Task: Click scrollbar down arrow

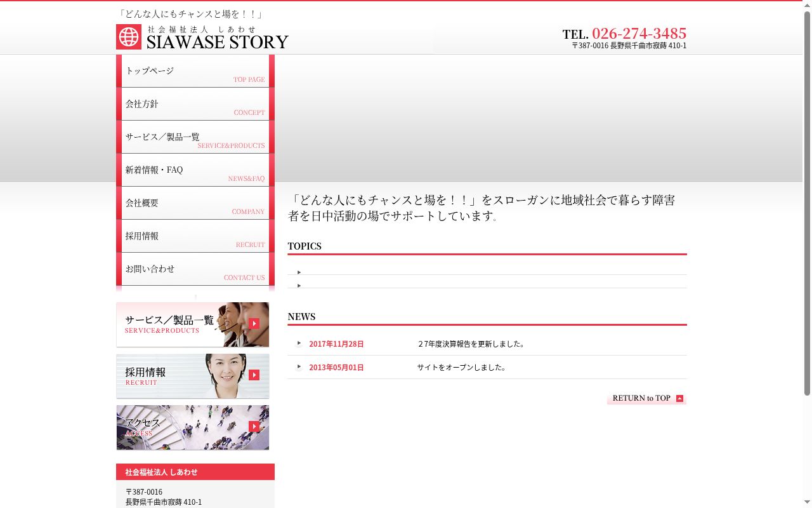Action: [807, 503]
